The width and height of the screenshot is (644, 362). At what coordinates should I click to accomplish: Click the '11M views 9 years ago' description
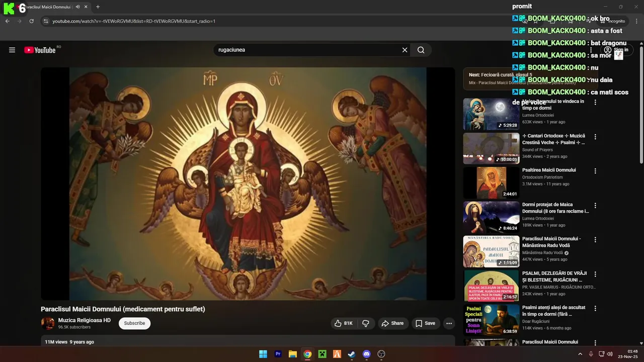[x=69, y=342]
